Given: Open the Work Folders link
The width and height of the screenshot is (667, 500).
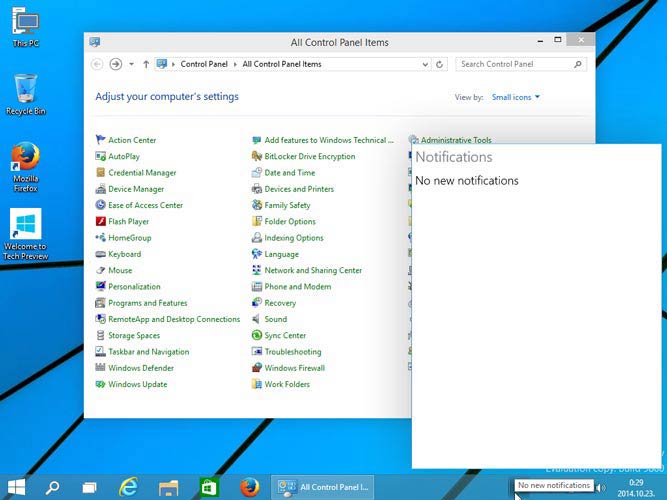Looking at the screenshot, I should (287, 384).
